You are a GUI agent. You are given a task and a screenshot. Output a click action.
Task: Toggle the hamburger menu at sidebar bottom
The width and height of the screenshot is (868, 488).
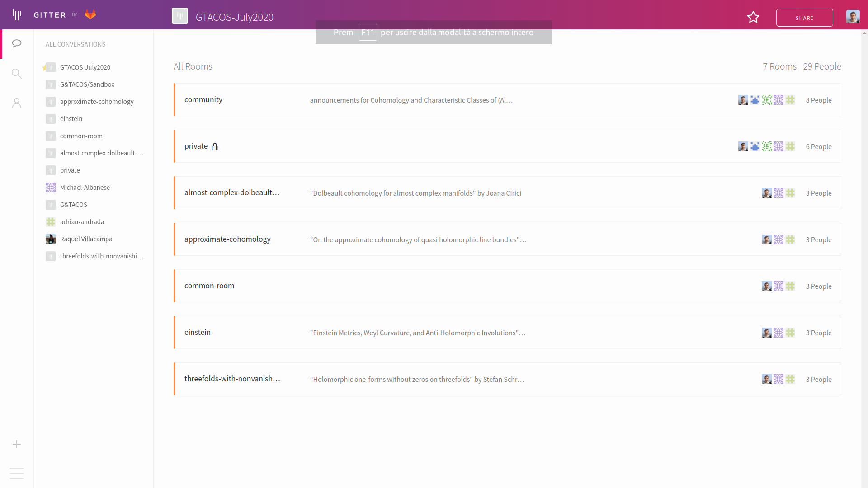point(17,473)
